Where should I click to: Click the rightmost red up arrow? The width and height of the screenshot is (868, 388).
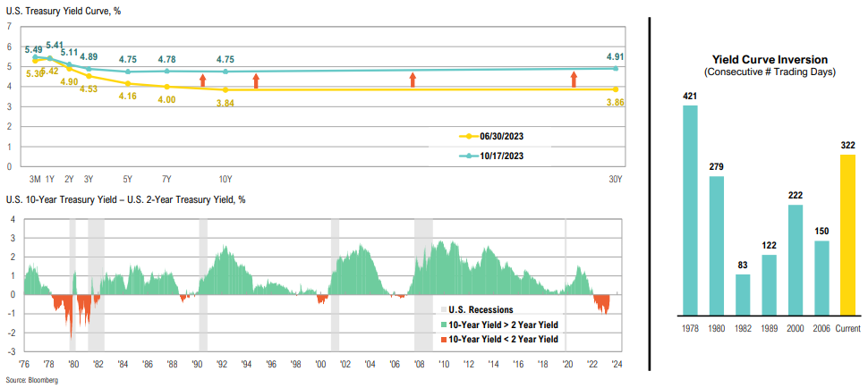click(x=574, y=80)
